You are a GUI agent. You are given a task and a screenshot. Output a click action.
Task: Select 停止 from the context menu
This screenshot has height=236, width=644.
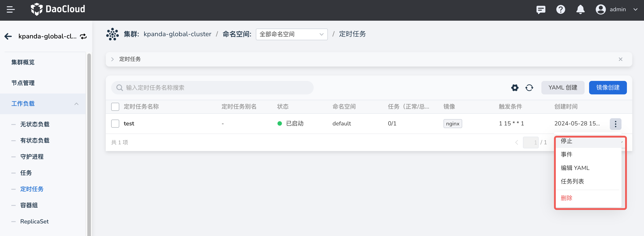point(567,141)
